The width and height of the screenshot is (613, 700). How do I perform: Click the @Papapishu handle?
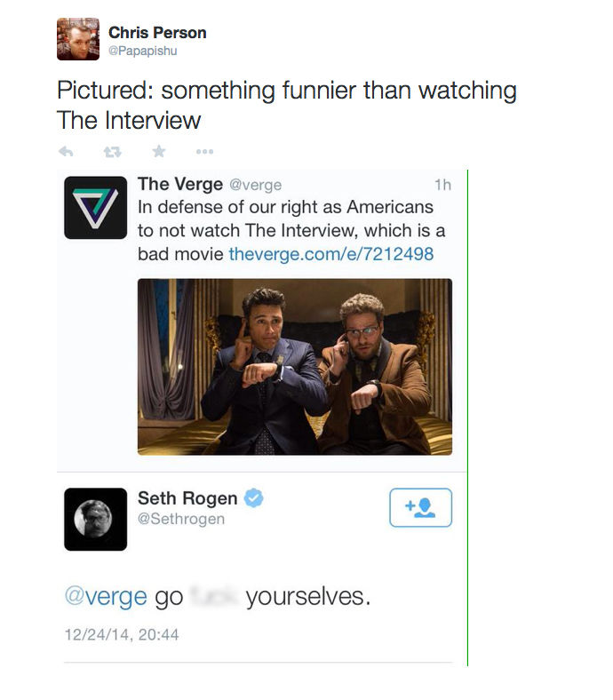pos(142,51)
